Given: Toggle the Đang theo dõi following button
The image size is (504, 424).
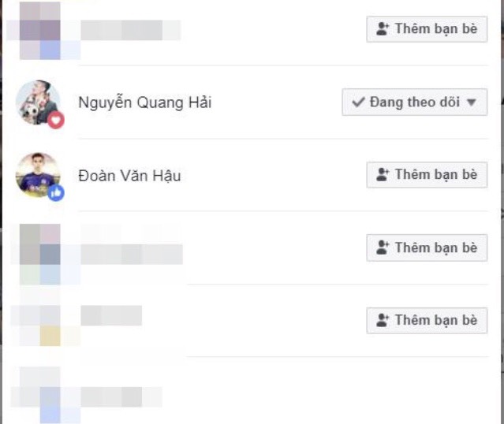Looking at the screenshot, I should point(415,102).
